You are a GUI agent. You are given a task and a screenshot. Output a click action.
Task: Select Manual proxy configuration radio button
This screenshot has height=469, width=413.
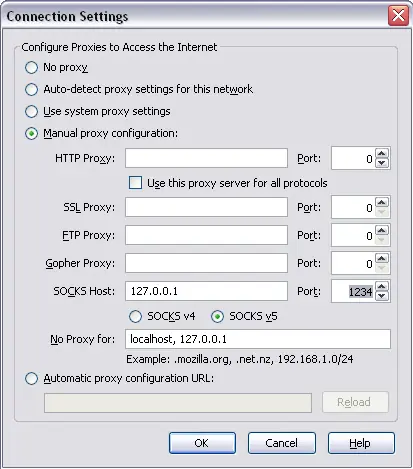point(31,134)
